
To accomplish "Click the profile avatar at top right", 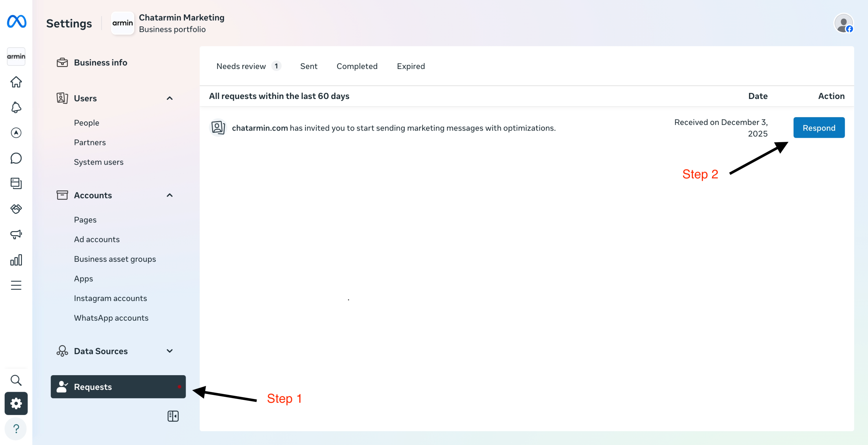I will pos(843,23).
